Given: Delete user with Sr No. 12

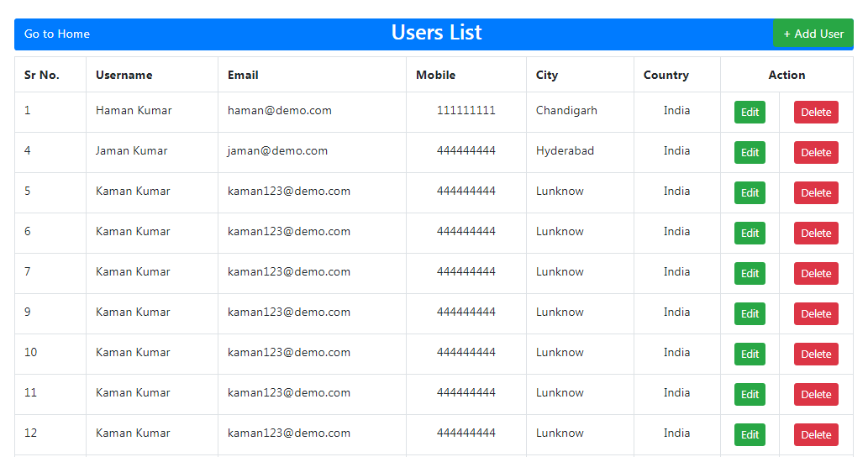Looking at the screenshot, I should point(816,435).
